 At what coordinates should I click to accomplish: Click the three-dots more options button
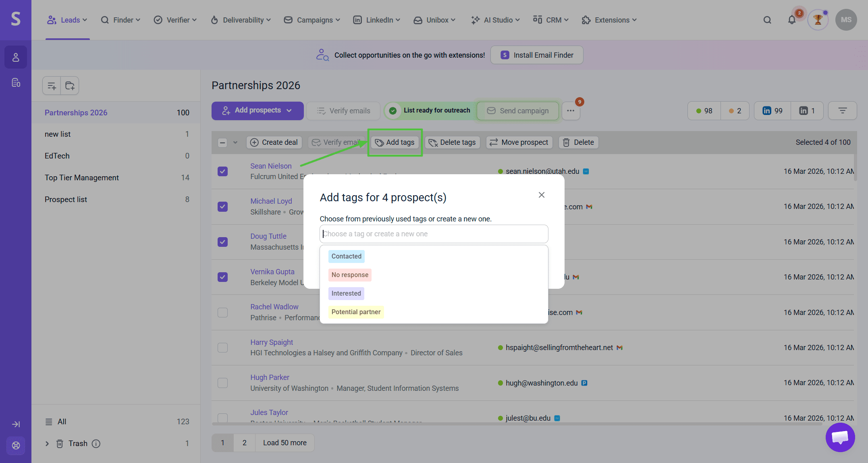coord(571,111)
